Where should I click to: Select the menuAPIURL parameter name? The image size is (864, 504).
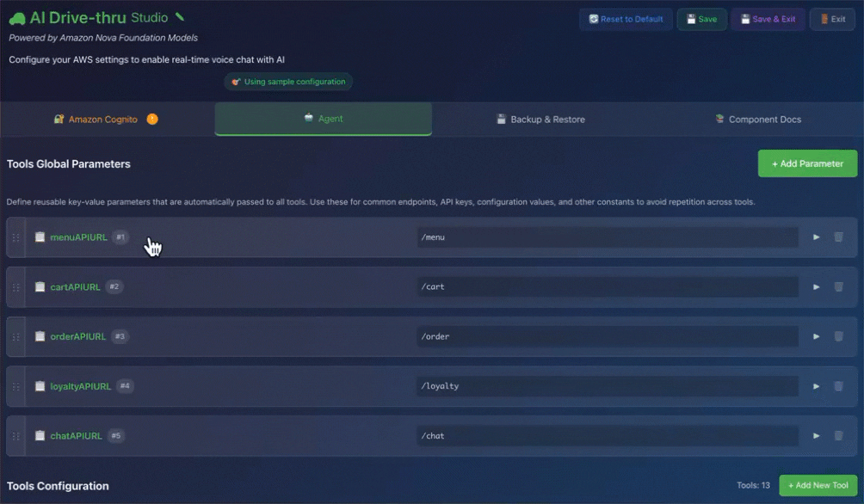(78, 237)
